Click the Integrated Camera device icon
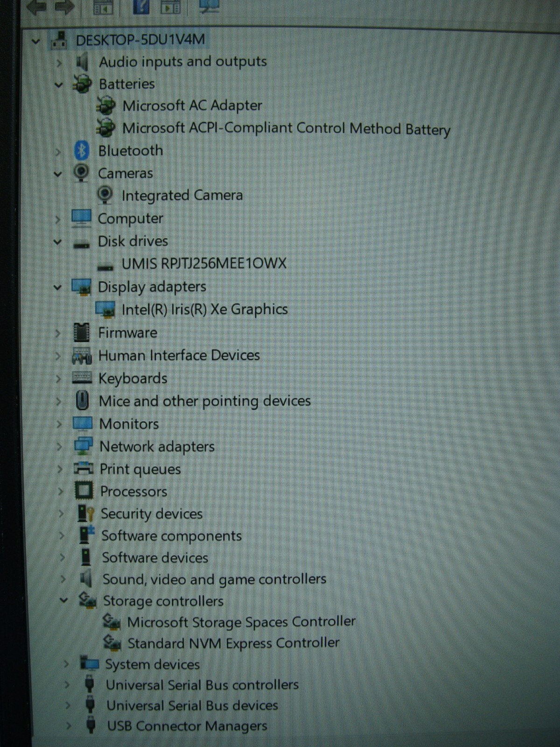This screenshot has height=747, width=560. pos(105,195)
